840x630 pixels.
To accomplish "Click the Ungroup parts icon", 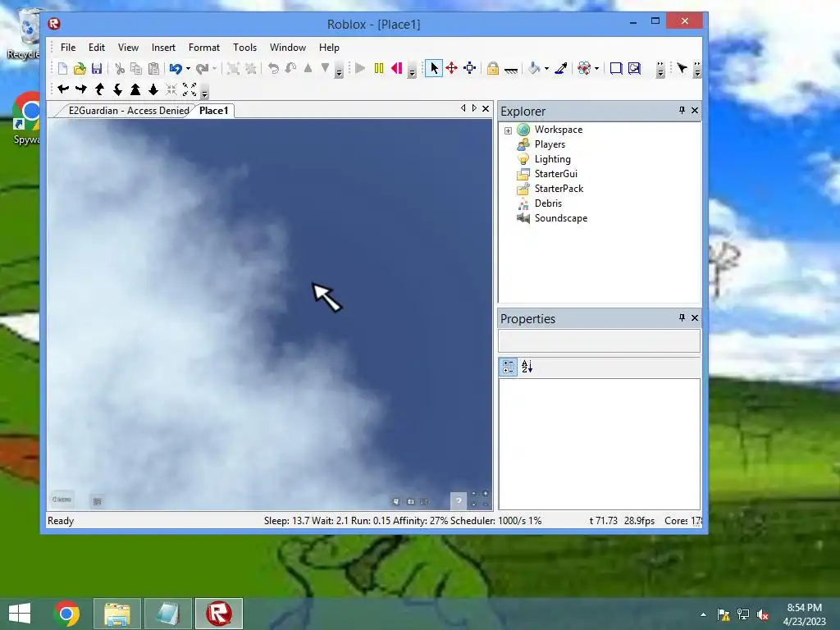I will pos(250,69).
